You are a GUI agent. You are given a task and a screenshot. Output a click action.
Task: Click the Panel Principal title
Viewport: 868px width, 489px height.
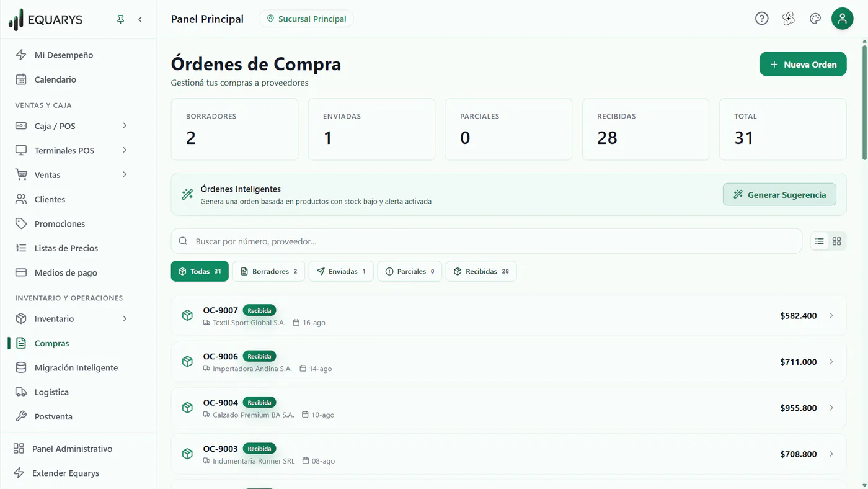tap(207, 19)
